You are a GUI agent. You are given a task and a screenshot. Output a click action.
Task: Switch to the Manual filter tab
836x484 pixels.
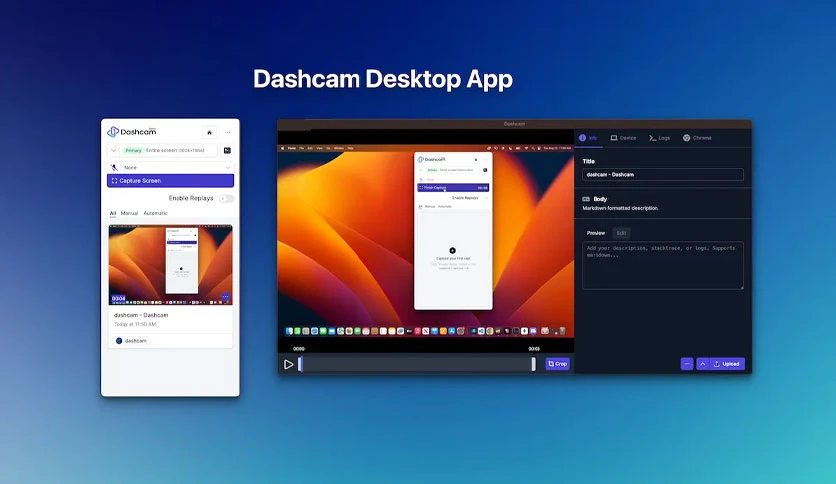[129, 213]
